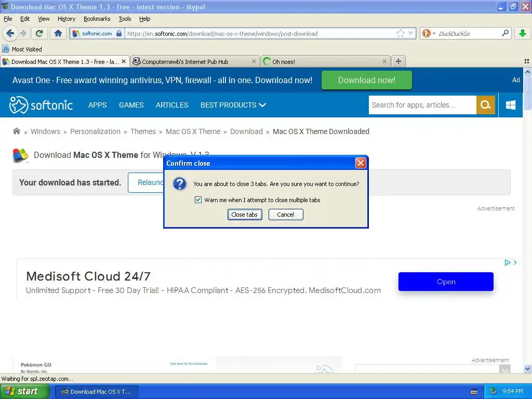532x399 pixels.
Task: Open the home page button
Action: pyautogui.click(x=58, y=33)
